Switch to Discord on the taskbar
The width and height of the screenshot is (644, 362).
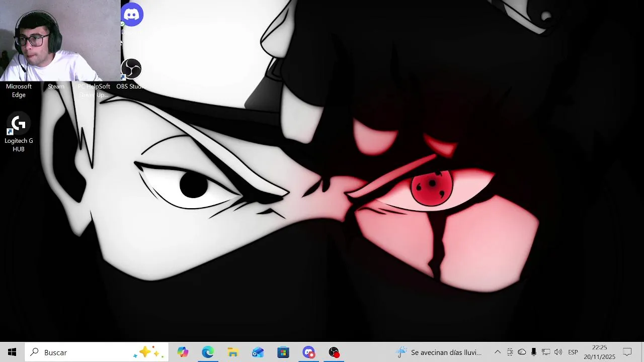(x=308, y=352)
